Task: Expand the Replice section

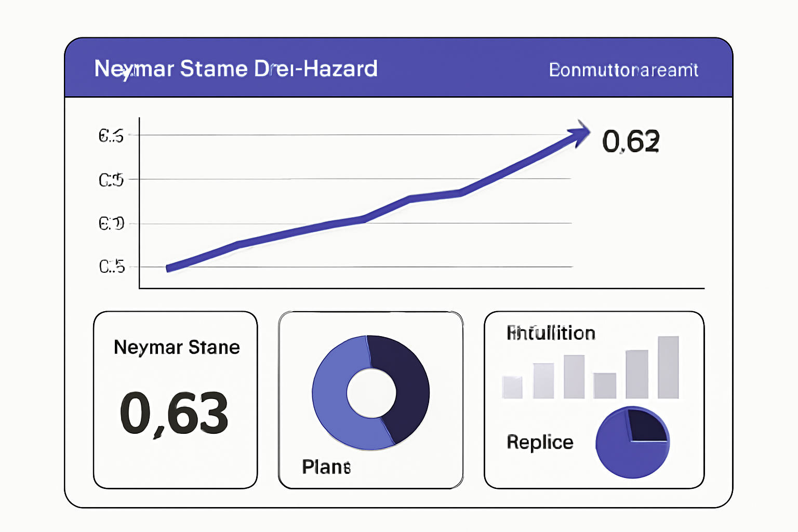Action: coord(540,443)
